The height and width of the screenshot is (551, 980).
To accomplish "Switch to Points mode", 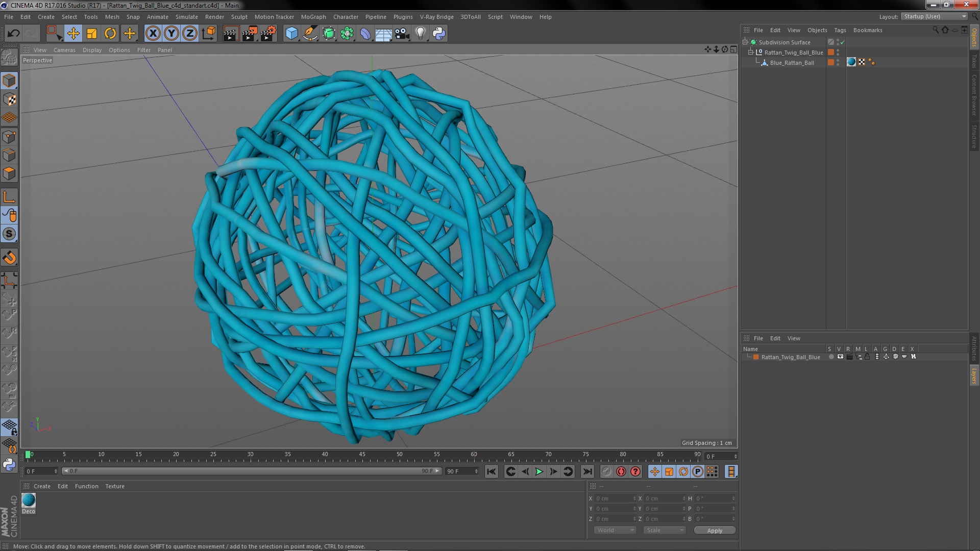I will (x=9, y=137).
